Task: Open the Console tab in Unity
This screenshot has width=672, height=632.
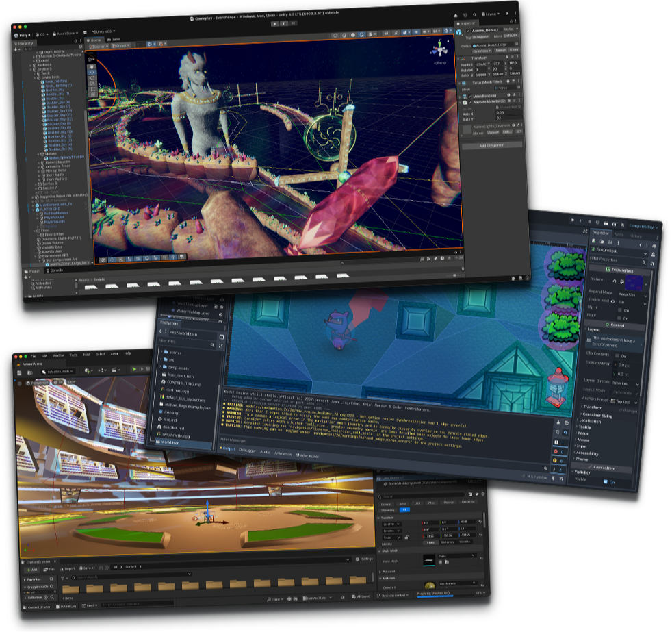Action: 55,270
